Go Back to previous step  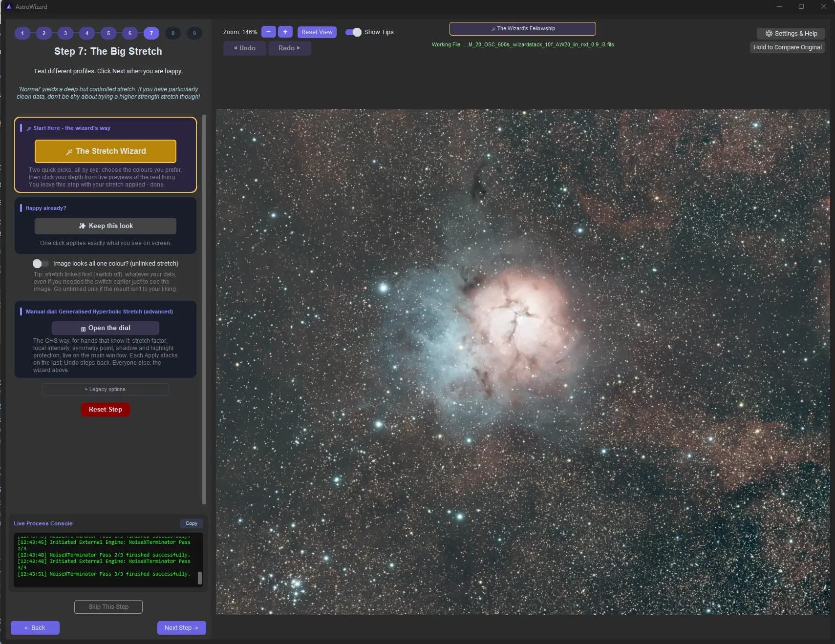pyautogui.click(x=35, y=627)
